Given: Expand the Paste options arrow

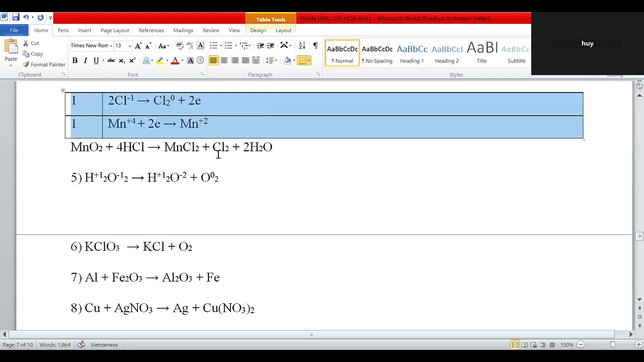Looking at the screenshot, I should 11,65.
